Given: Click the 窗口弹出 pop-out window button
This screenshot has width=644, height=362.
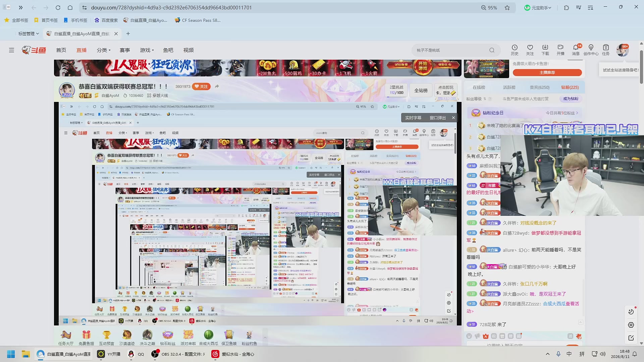Looking at the screenshot, I should [438, 118].
